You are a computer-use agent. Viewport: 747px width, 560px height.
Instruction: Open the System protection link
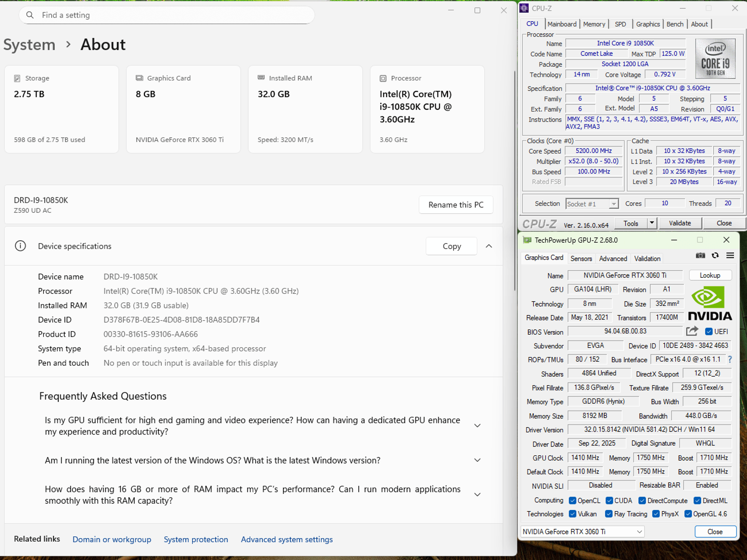click(196, 539)
